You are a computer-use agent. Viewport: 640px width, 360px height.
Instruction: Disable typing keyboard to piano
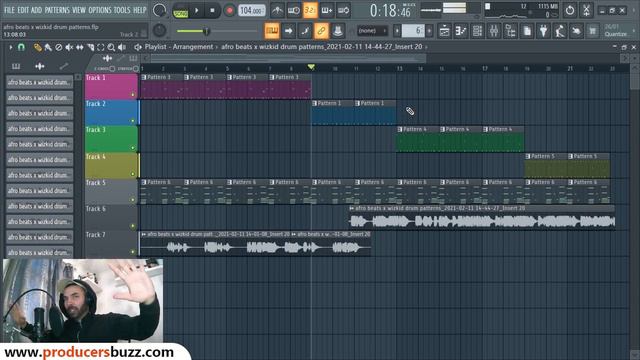[x=272, y=31]
